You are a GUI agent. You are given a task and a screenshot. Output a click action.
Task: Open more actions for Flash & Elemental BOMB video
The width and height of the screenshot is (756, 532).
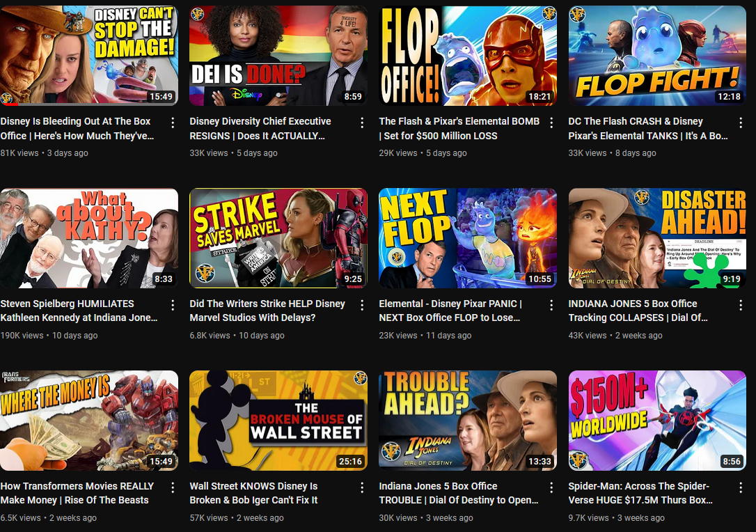(551, 123)
